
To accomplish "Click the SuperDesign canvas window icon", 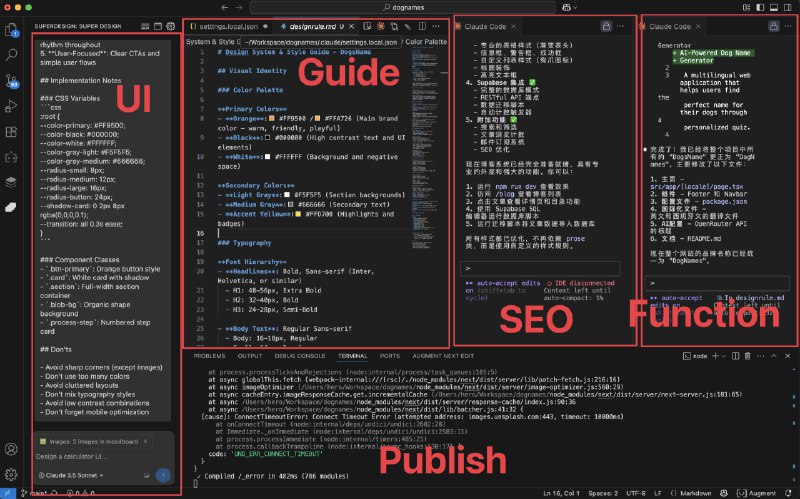I will pos(158,26).
